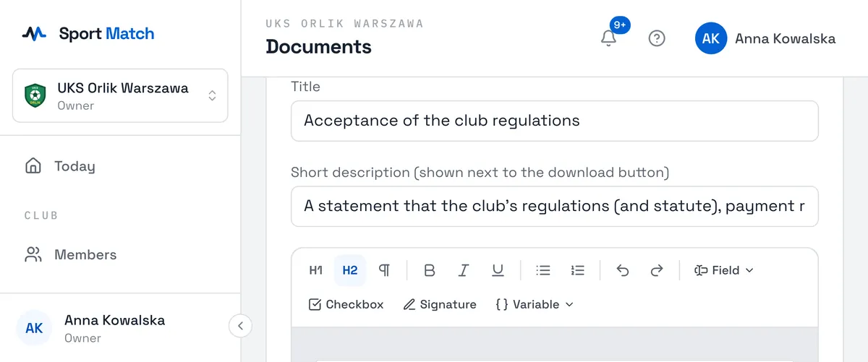Click the AK avatar in header
Viewport: 868px width, 362px height.
(711, 38)
